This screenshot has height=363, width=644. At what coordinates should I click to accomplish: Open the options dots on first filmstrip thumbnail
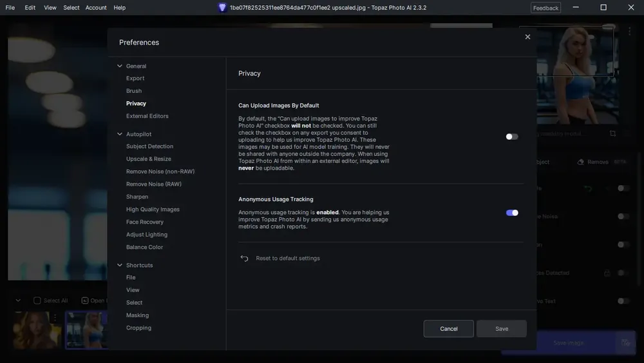55,317
